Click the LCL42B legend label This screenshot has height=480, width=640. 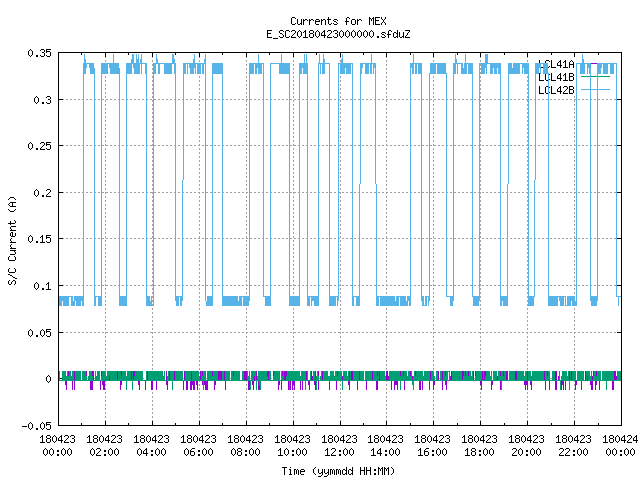pos(556,90)
